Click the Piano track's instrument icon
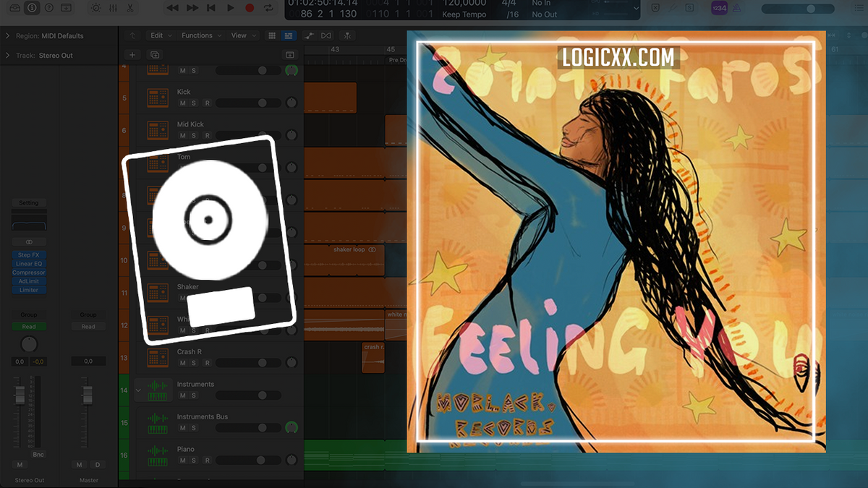This screenshot has width=868, height=488. click(x=156, y=455)
